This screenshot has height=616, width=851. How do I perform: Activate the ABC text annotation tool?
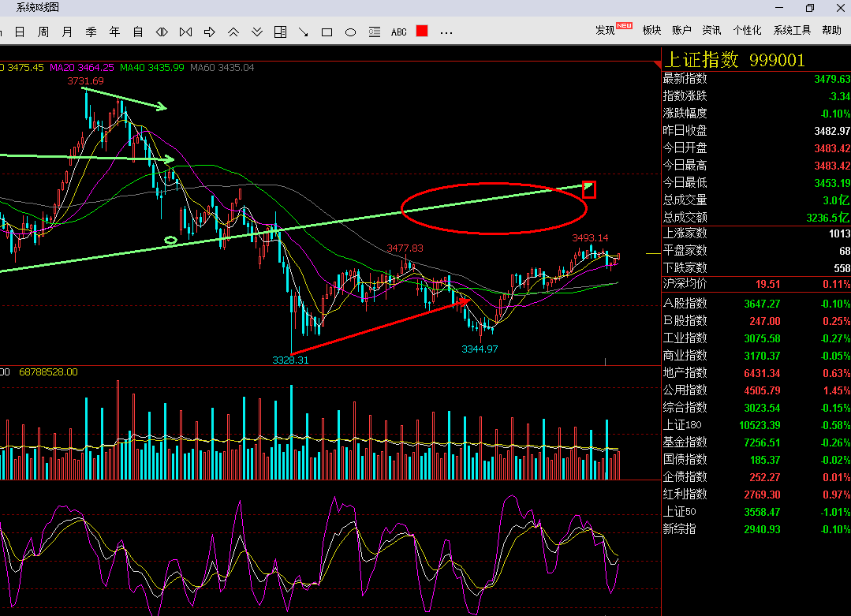click(399, 32)
